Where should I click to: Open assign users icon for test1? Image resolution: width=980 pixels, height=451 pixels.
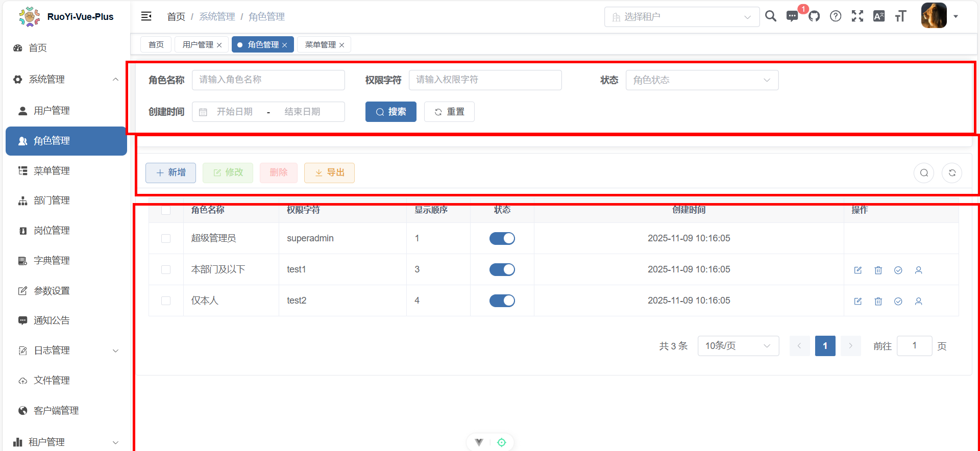918,270
